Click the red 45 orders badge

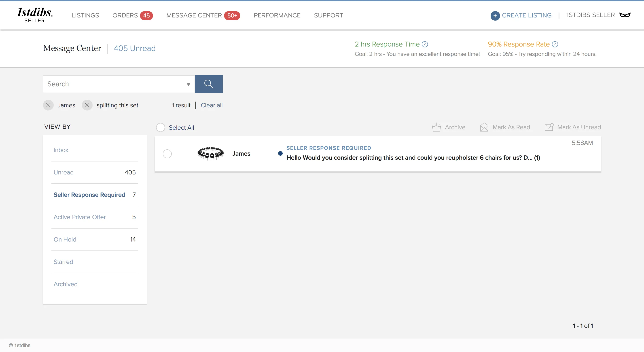(x=146, y=15)
